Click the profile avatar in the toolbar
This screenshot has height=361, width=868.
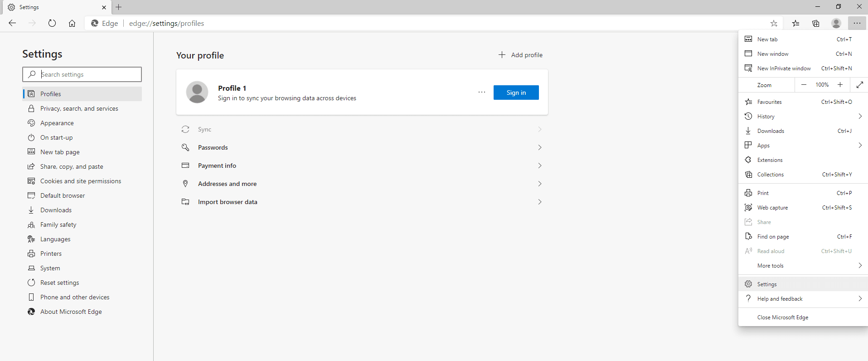pyautogui.click(x=836, y=24)
